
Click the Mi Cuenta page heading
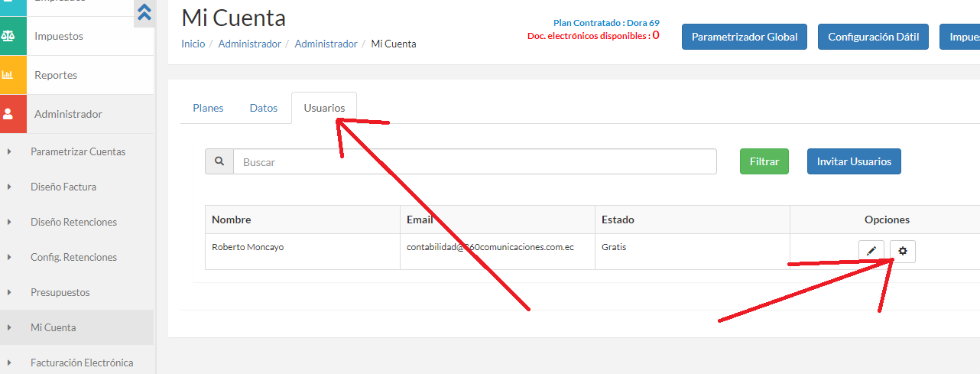[233, 17]
